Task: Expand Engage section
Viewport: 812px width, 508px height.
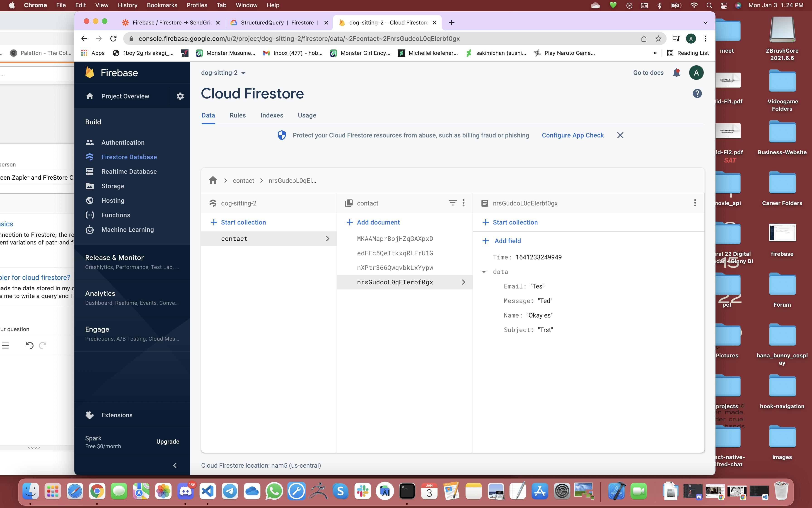Action: [132, 334]
